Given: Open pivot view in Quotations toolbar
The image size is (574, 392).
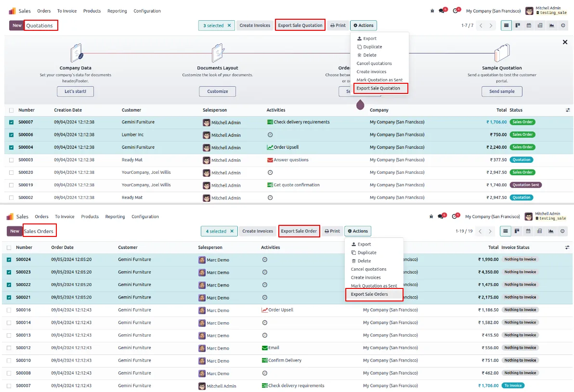Looking at the screenshot, I should pyautogui.click(x=540, y=25).
